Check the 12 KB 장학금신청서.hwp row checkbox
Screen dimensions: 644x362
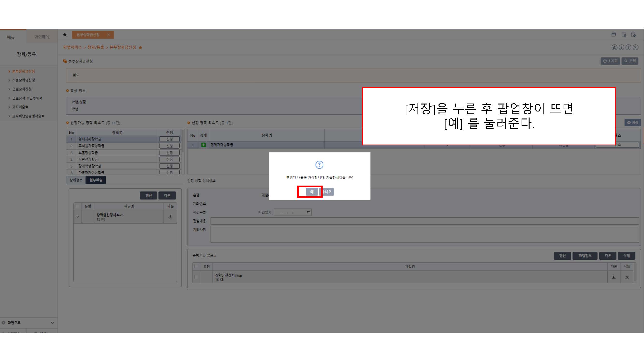78,217
